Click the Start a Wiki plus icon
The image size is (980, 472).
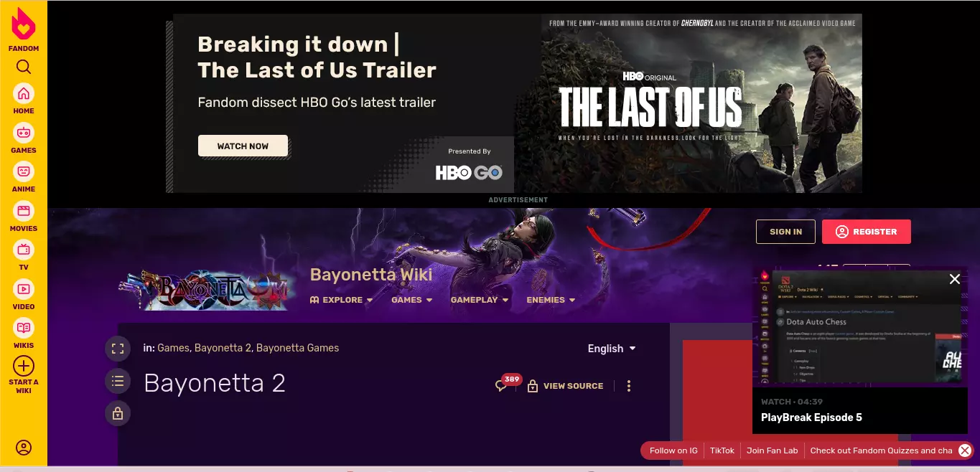coord(24,366)
